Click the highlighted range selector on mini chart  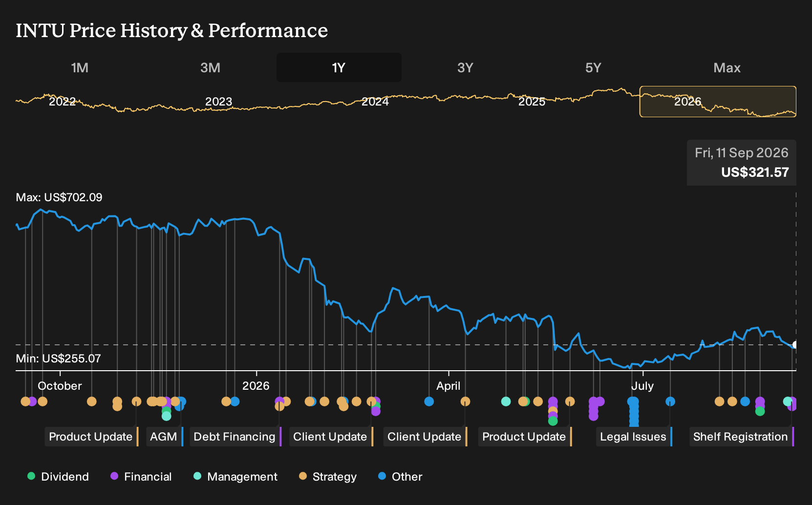(718, 102)
